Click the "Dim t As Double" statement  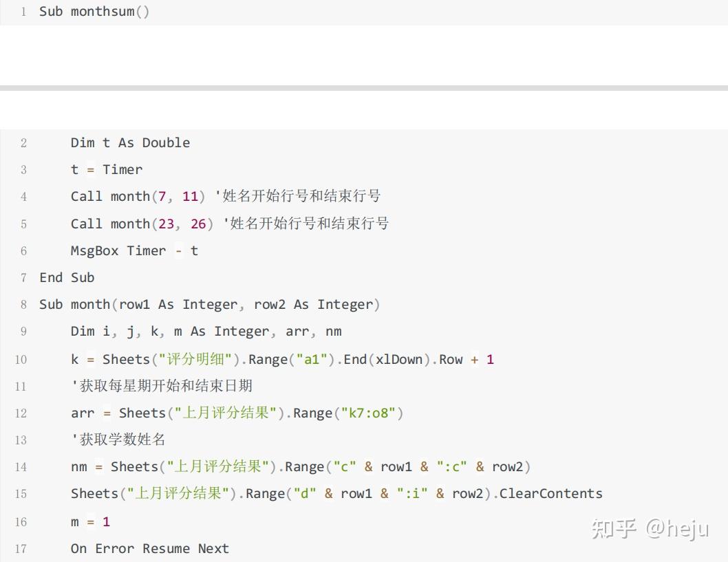click(x=130, y=143)
